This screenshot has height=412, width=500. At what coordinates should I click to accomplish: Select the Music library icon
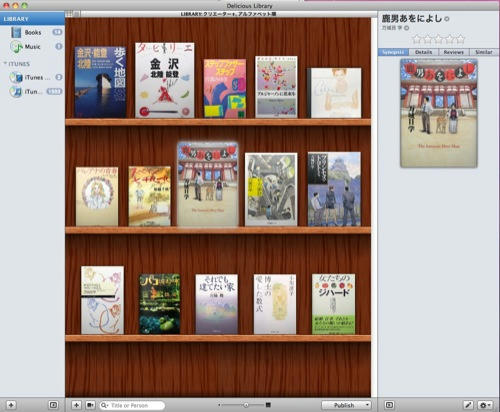pyautogui.click(x=16, y=47)
